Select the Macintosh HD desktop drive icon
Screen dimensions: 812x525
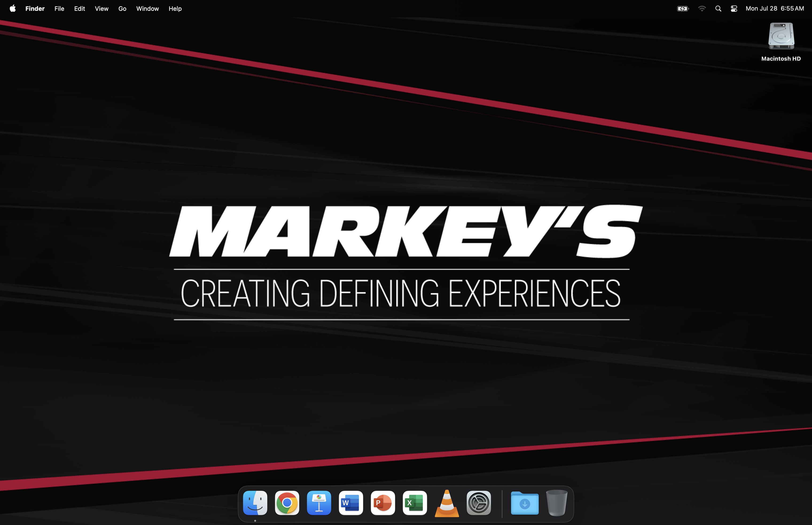tap(781, 36)
